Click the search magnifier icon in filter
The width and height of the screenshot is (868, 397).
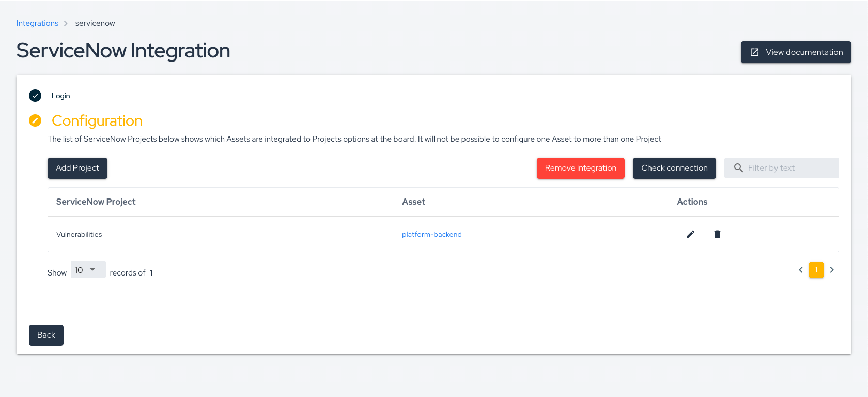[x=738, y=168]
